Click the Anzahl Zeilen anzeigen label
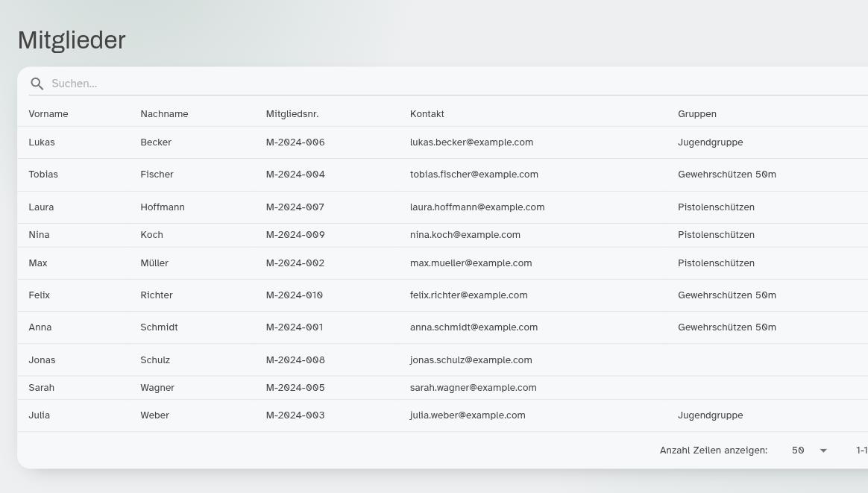 click(714, 450)
